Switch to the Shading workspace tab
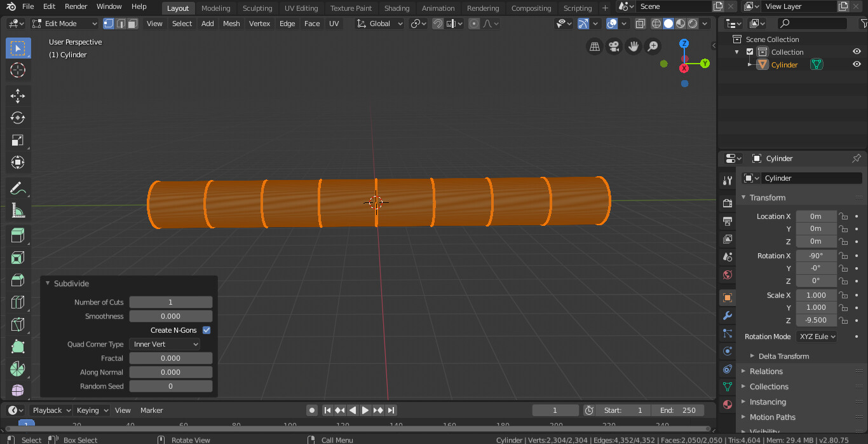This screenshot has height=444, width=868. 397,8
